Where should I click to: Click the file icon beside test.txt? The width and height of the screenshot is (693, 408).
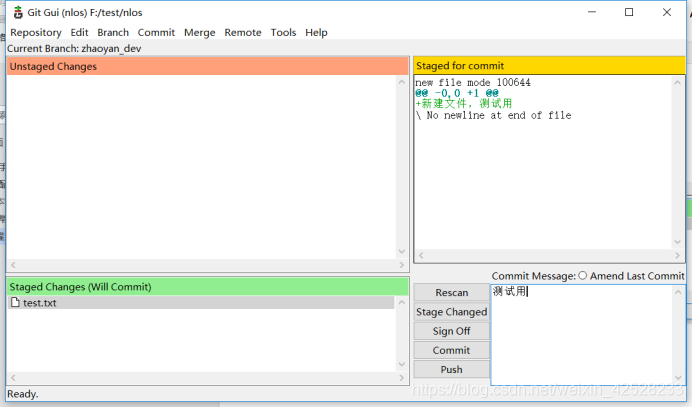click(x=15, y=302)
